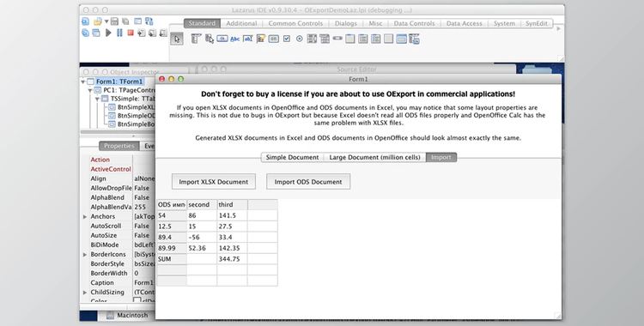Select the TMemo component icon

[261, 39]
